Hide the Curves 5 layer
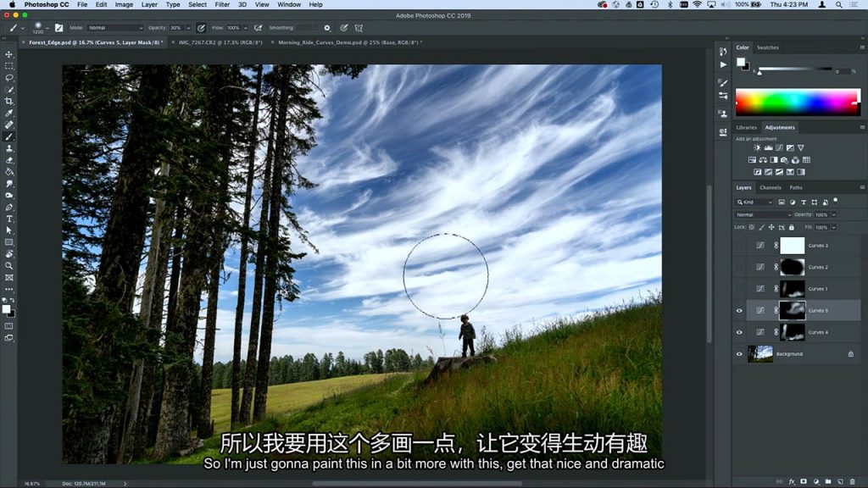 (x=739, y=310)
